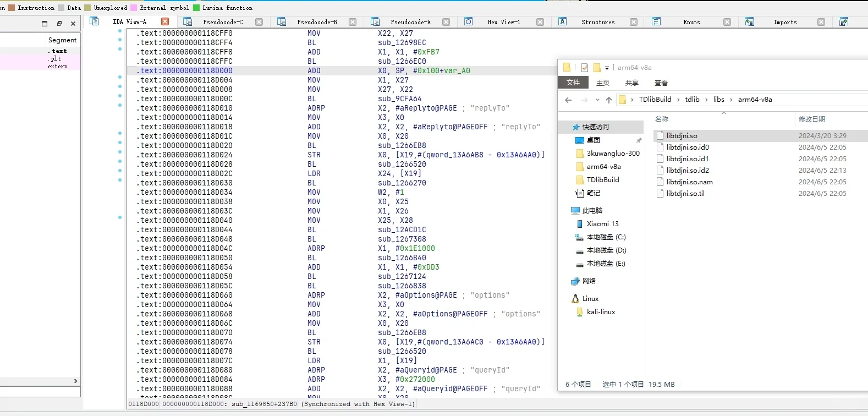Click the Pseudocode-B tab icon
868x416 pixels.
[x=282, y=21]
